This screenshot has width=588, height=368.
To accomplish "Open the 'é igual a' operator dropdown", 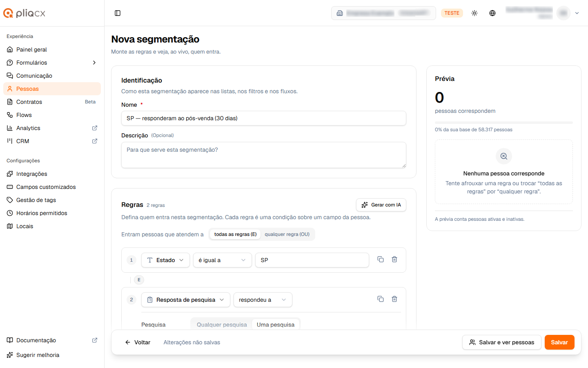I will click(x=222, y=260).
